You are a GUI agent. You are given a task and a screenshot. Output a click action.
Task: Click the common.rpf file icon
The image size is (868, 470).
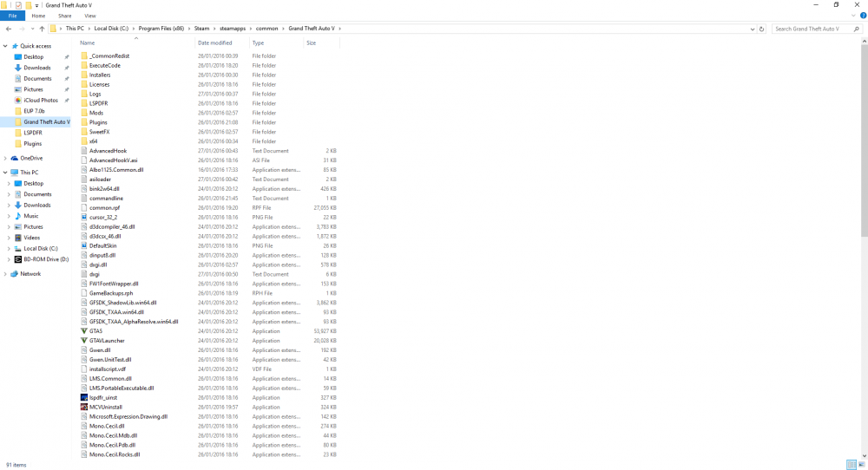click(84, 208)
